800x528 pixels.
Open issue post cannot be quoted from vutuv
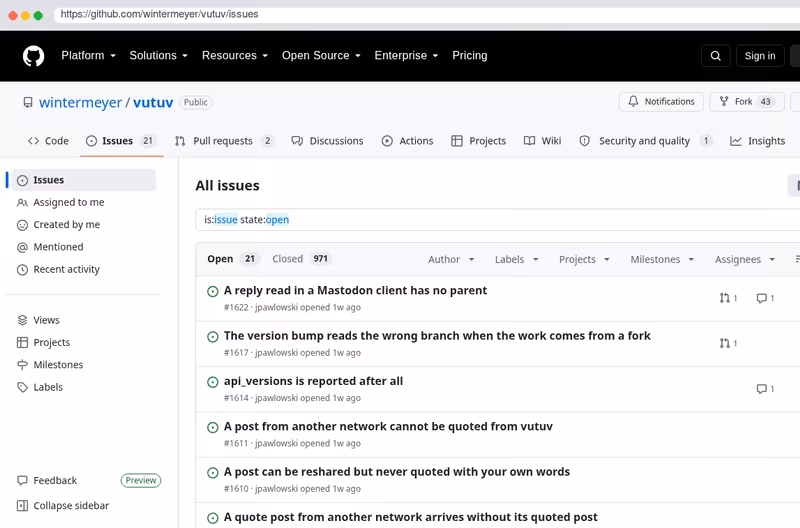point(388,427)
